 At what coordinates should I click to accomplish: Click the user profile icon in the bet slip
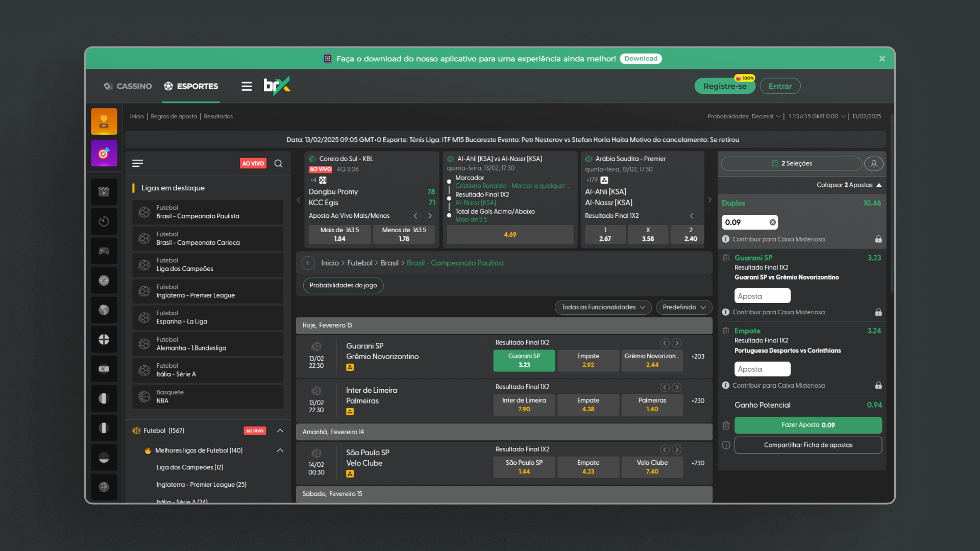(873, 163)
